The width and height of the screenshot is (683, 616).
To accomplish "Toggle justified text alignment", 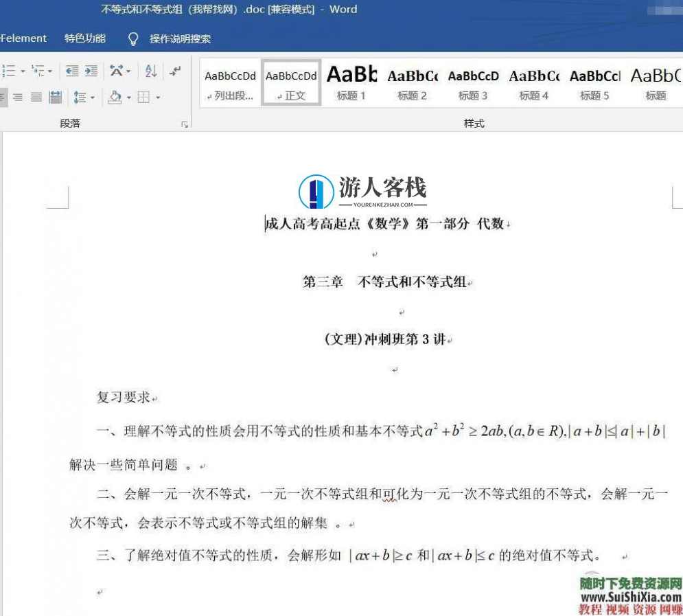I will [x=35, y=97].
